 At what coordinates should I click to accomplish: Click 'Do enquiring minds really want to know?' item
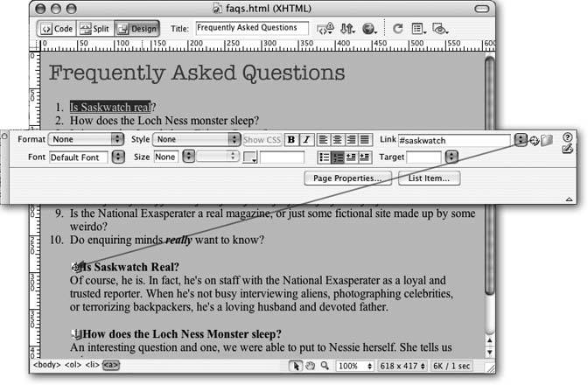point(167,240)
